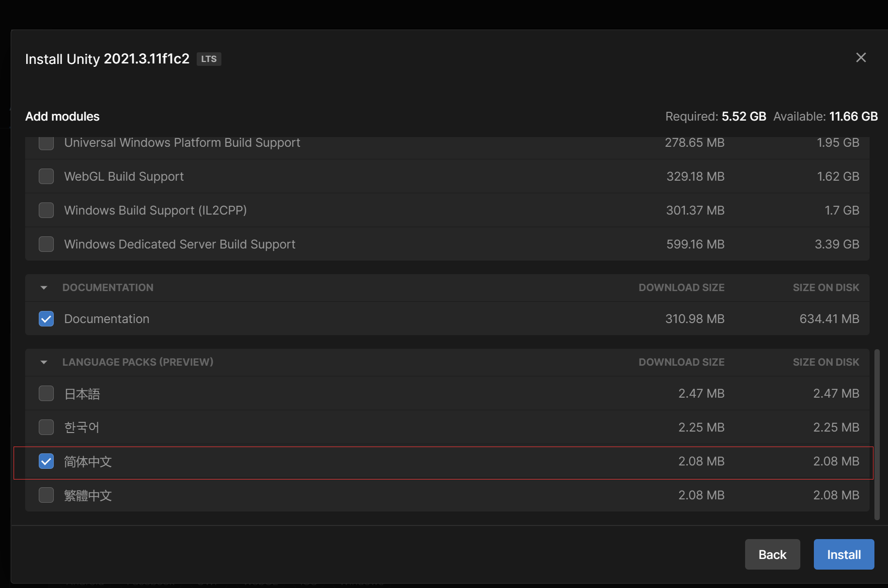Click the Documentation section header label
Viewport: 888px width, 588px height.
pyautogui.click(x=108, y=288)
